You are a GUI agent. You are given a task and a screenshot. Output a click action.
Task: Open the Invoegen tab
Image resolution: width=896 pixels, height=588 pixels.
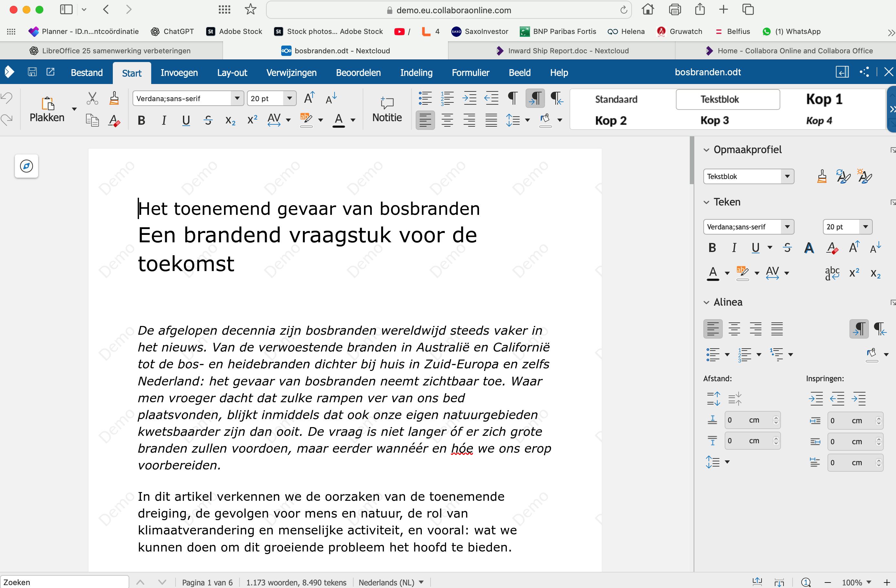179,73
